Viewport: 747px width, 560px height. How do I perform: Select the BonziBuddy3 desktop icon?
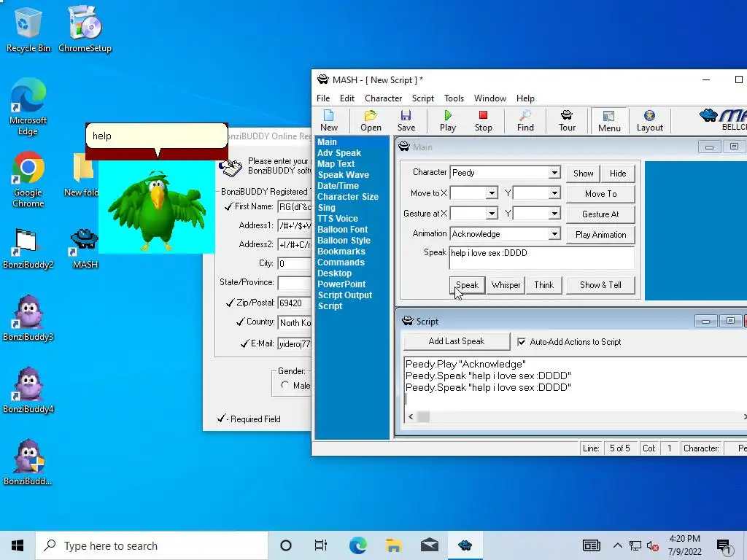click(x=28, y=318)
